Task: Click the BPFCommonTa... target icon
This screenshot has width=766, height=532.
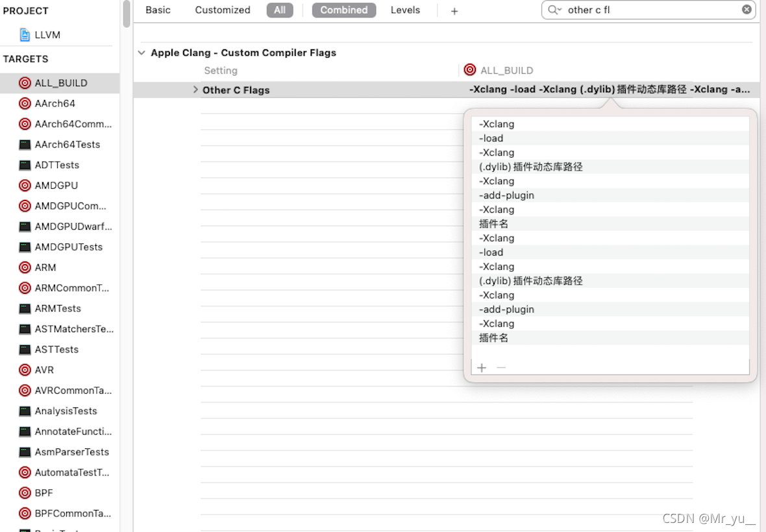Action: pos(25,513)
